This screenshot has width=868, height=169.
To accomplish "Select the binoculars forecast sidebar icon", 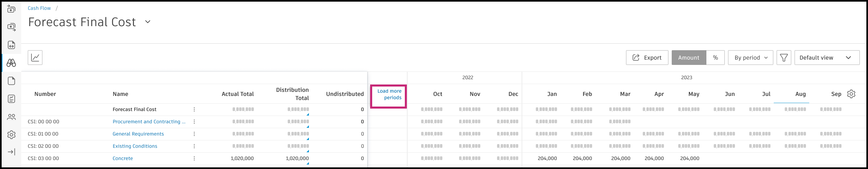I will click(11, 63).
